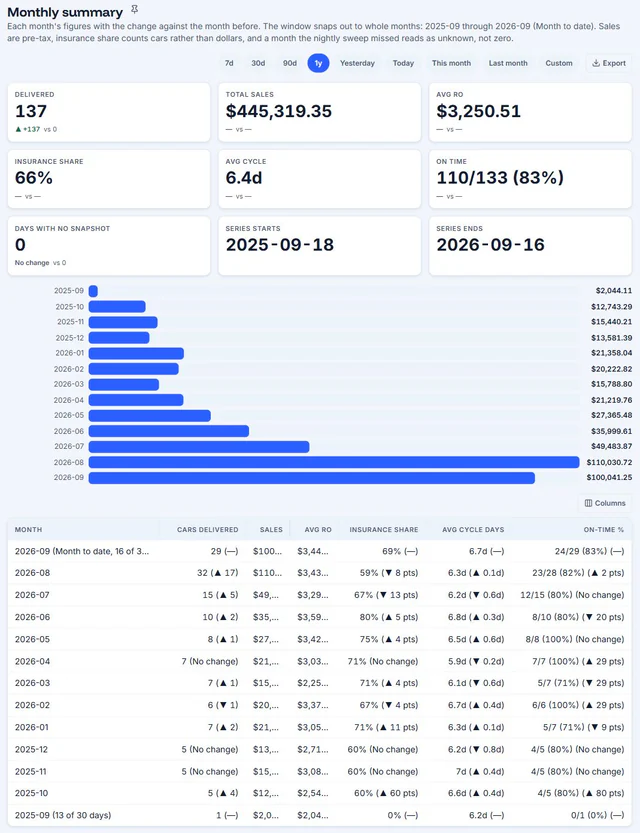Click the 2026-06 chart bar
This screenshot has width=640, height=833.
click(169, 431)
